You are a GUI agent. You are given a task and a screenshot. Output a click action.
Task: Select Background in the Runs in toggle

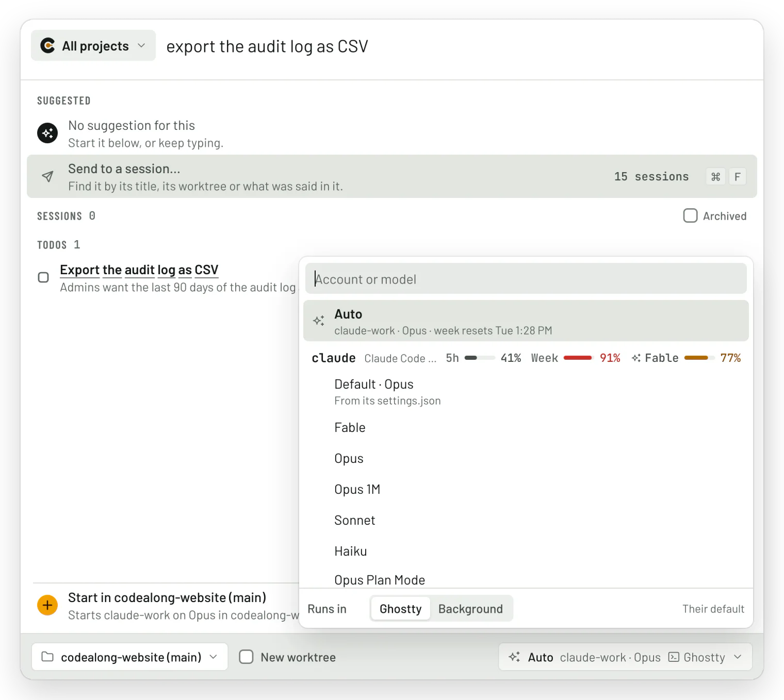tap(470, 609)
